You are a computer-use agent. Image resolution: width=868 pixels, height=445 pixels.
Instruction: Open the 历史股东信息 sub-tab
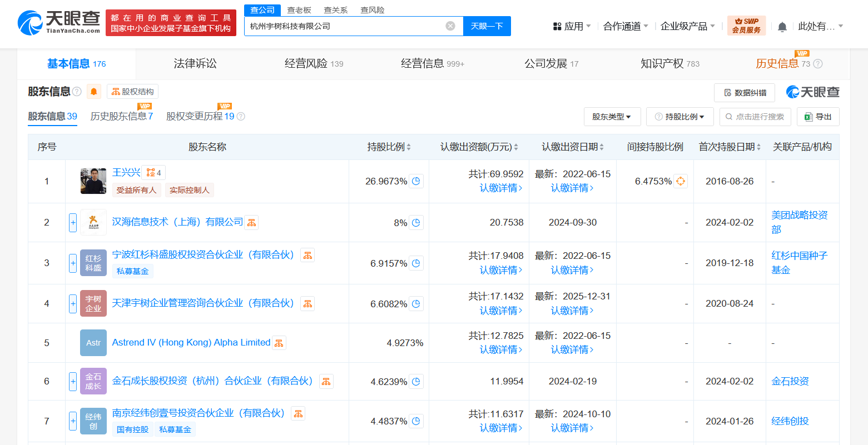121,116
